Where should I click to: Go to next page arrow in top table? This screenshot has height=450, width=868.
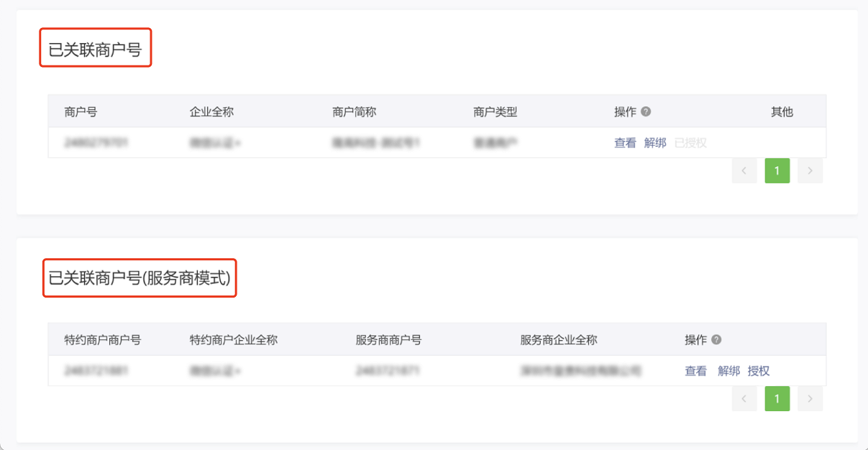click(x=810, y=171)
